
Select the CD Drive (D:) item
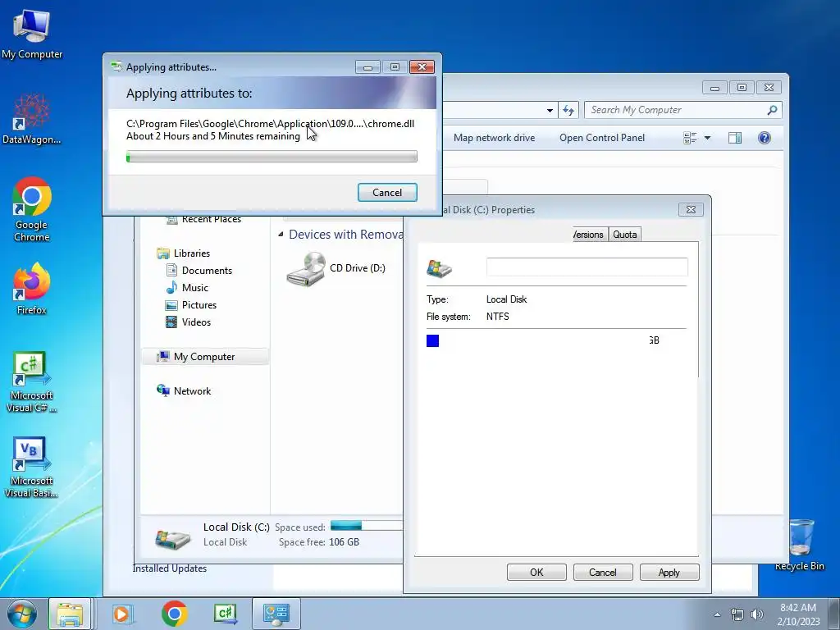(336, 269)
